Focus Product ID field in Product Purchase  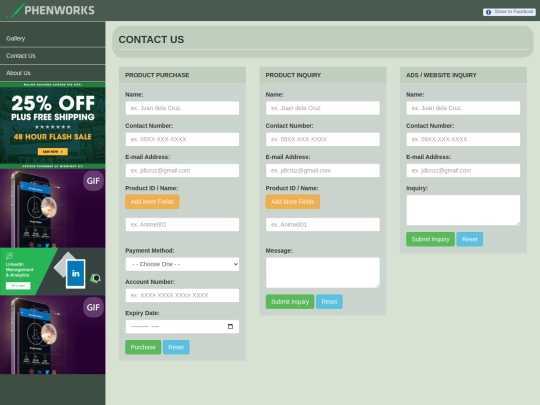pos(182,225)
